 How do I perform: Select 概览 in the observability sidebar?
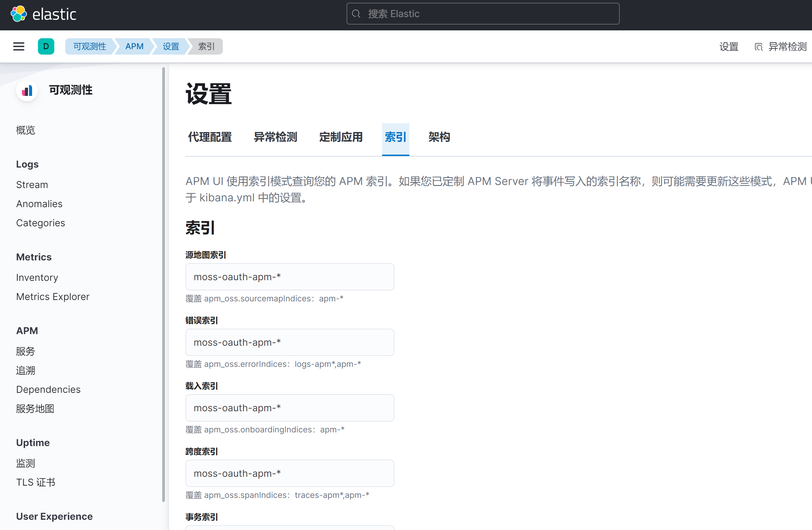point(26,130)
